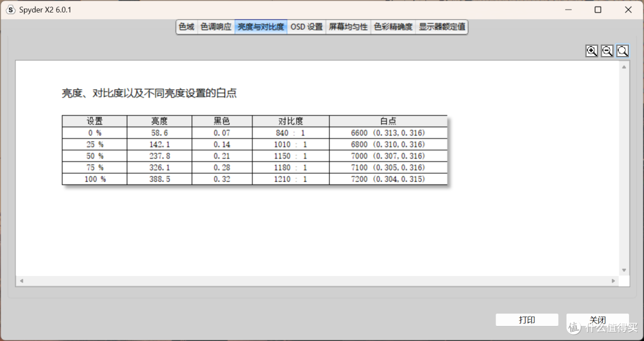Click the 100 % setting cell

[x=94, y=179]
